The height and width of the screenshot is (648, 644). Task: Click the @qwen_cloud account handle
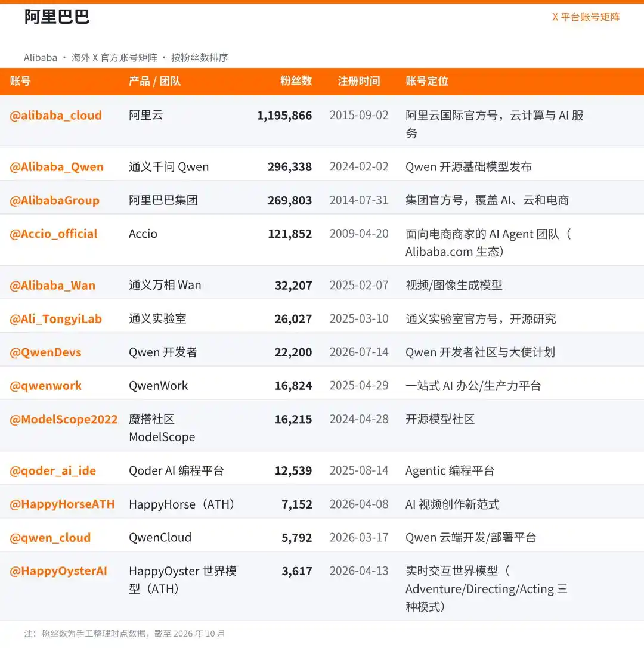[50, 538]
